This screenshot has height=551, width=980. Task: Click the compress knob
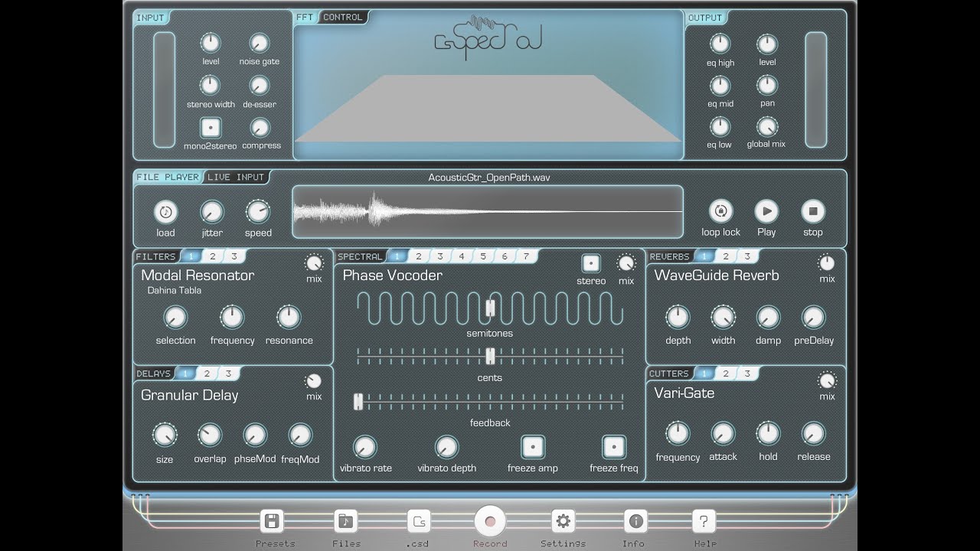pyautogui.click(x=261, y=127)
